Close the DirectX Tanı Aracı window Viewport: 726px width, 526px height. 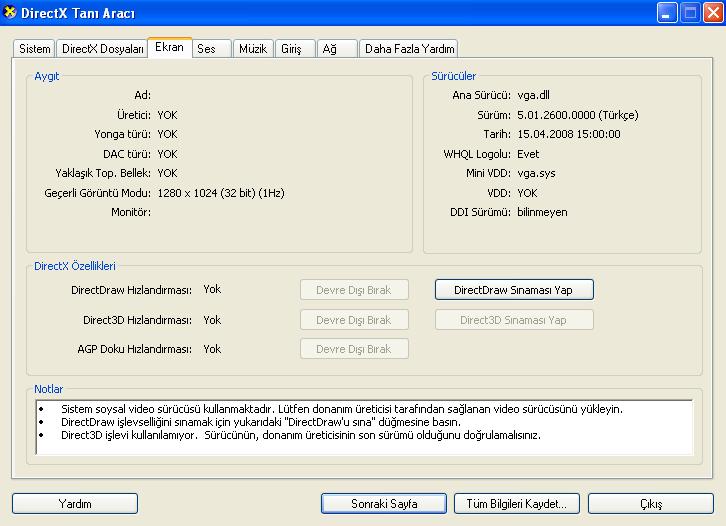click(x=713, y=13)
